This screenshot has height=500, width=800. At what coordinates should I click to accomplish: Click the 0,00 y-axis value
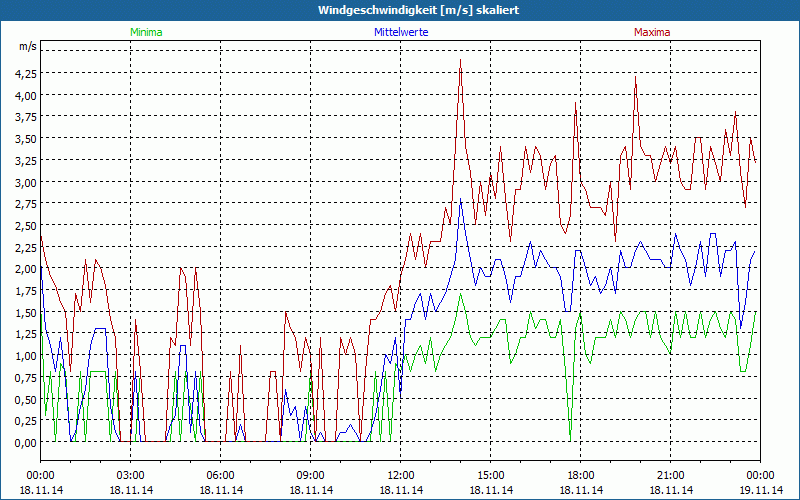pos(26,443)
